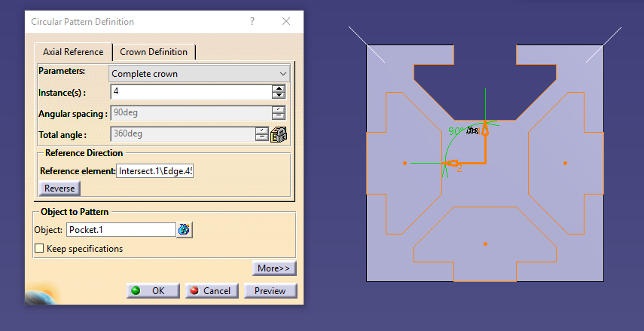Switch to the Crown Definition tab

click(x=154, y=52)
